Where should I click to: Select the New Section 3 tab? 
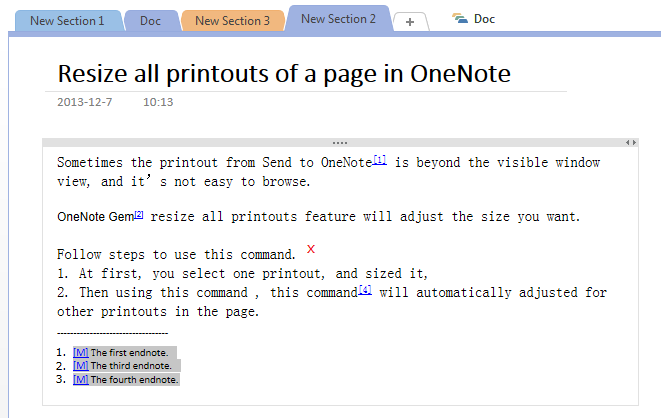coord(232,21)
